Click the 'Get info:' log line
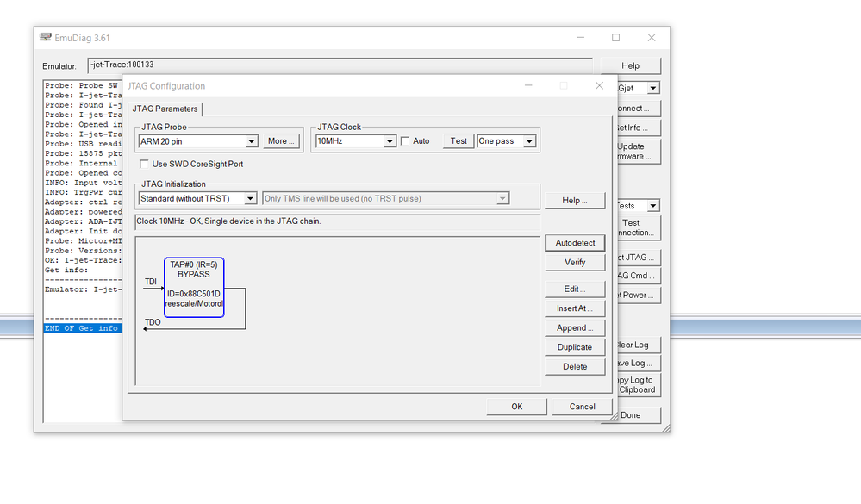The image size is (861, 504). click(66, 270)
